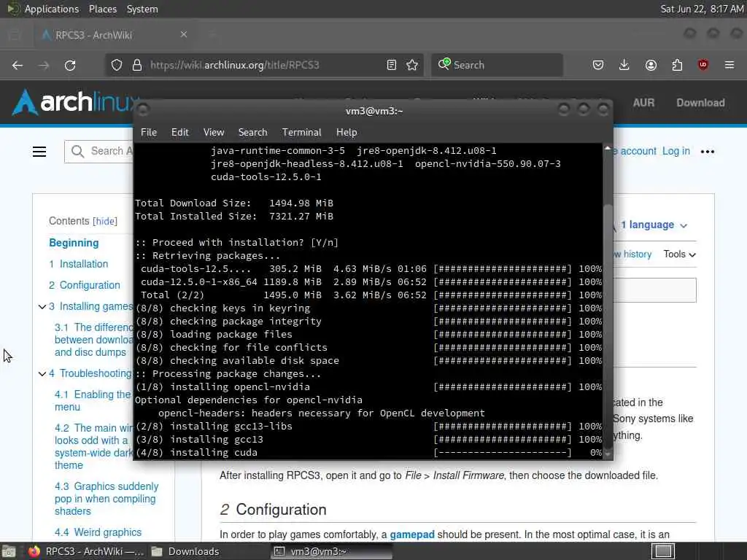The image size is (747, 560).
Task: Switch to vm3@vm3:~ terminal taskbar button
Action: pyautogui.click(x=332, y=551)
